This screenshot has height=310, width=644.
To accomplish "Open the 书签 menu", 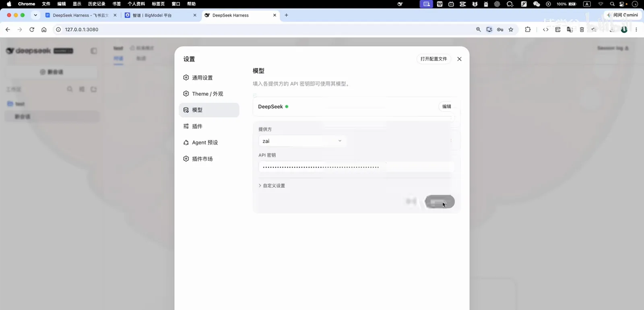I will click(x=116, y=4).
